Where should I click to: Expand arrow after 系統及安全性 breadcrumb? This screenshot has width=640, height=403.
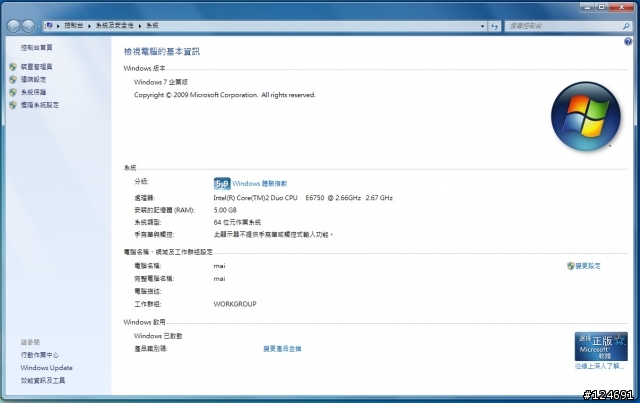tap(140, 26)
